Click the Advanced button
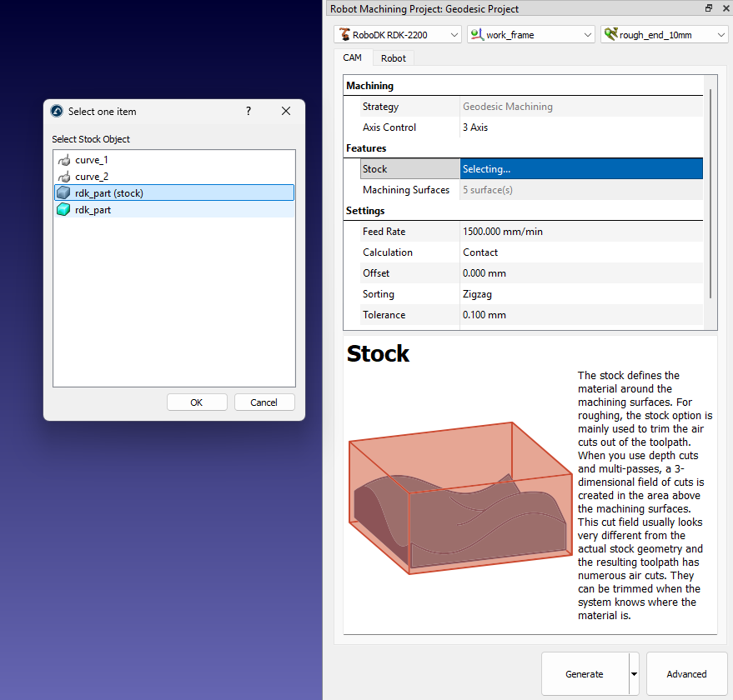Screen dimensions: 733x700 click(686, 674)
